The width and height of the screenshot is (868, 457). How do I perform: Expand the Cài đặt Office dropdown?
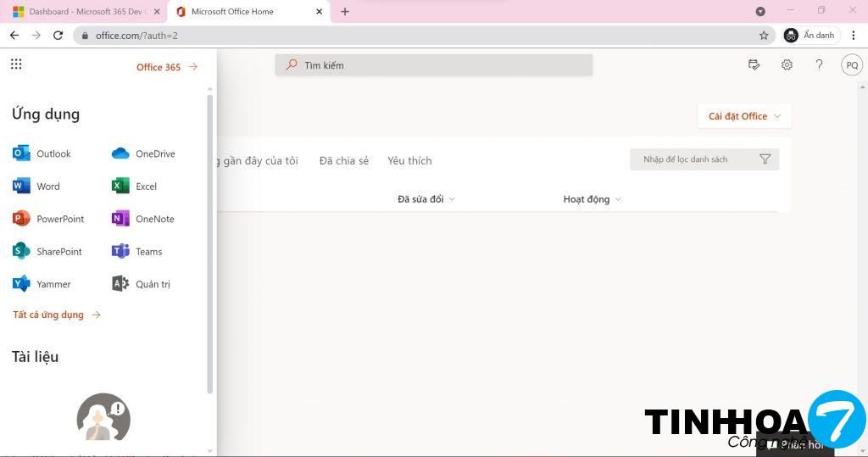[x=744, y=116]
